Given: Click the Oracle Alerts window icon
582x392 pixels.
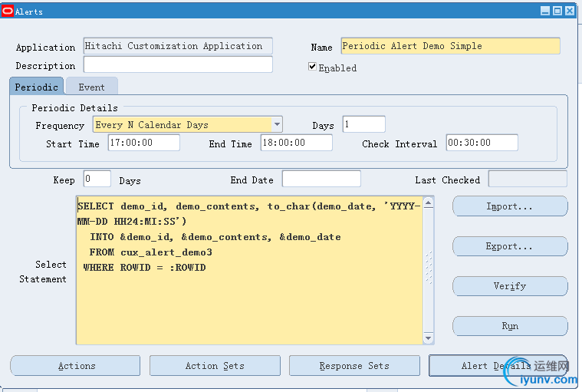Looking at the screenshot, I should point(8,12).
